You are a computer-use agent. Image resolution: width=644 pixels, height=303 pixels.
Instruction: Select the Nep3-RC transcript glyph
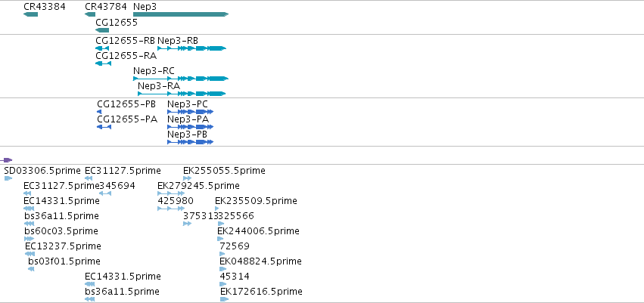pyautogui.click(x=181, y=79)
